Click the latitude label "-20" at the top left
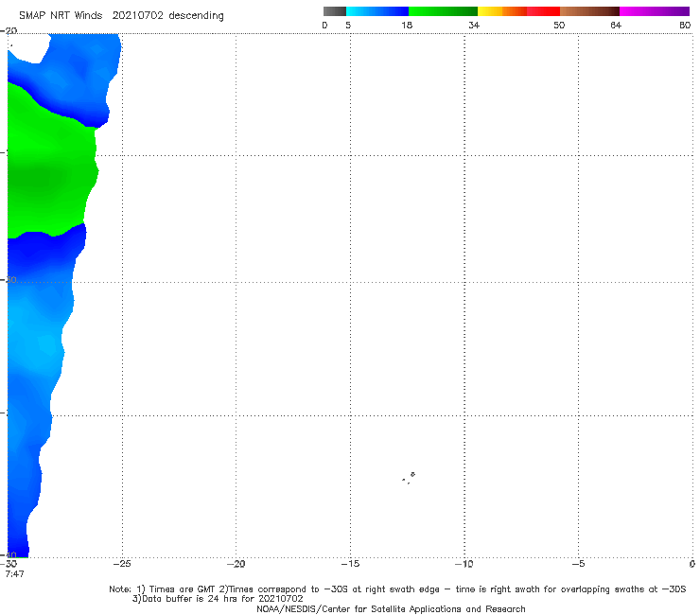700x615 pixels. (9, 30)
